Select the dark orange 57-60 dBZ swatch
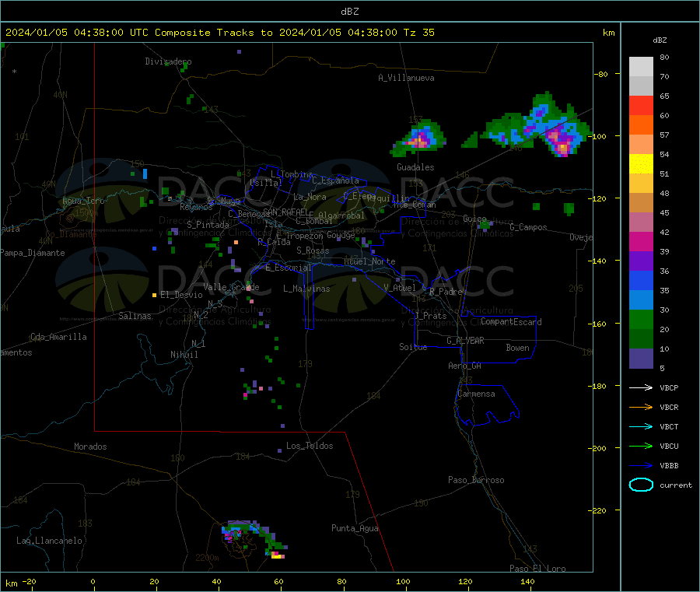Image resolution: width=700 pixels, height=592 pixels. click(641, 125)
